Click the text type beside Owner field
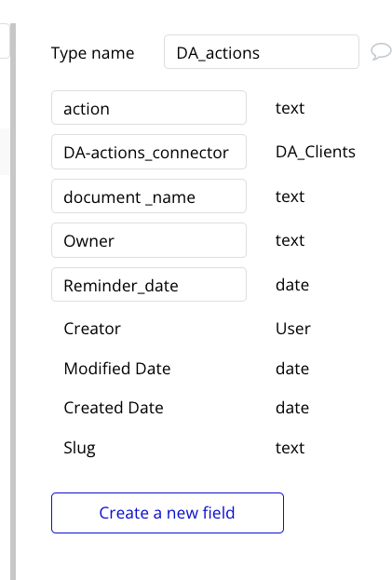 click(290, 240)
